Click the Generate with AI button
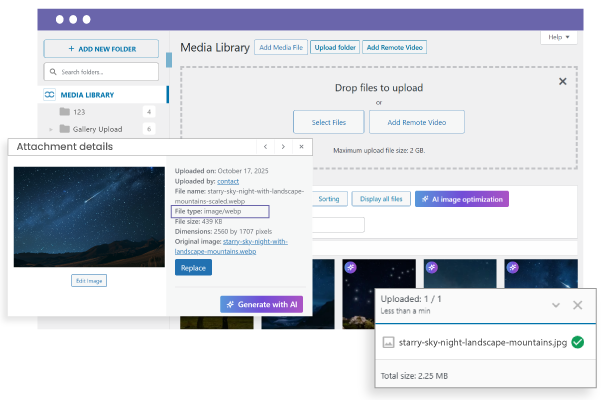 pos(262,304)
